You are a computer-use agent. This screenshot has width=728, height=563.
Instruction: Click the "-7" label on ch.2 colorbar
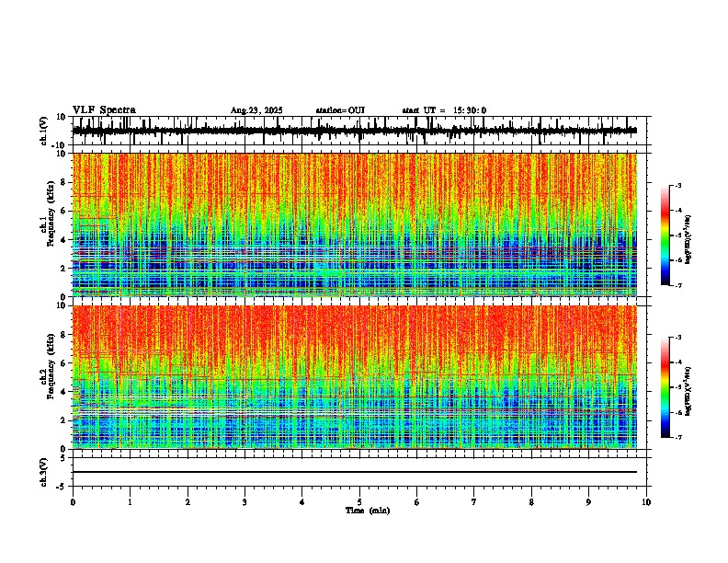pyautogui.click(x=678, y=437)
